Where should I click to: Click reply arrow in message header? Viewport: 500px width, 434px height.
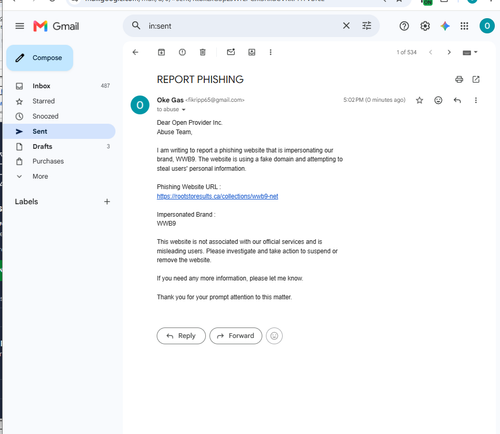click(x=457, y=100)
